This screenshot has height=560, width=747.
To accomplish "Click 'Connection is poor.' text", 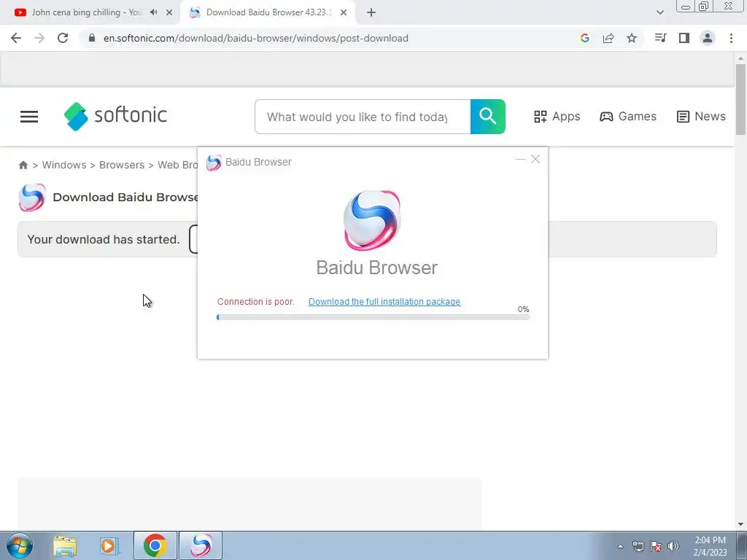I will 256,301.
